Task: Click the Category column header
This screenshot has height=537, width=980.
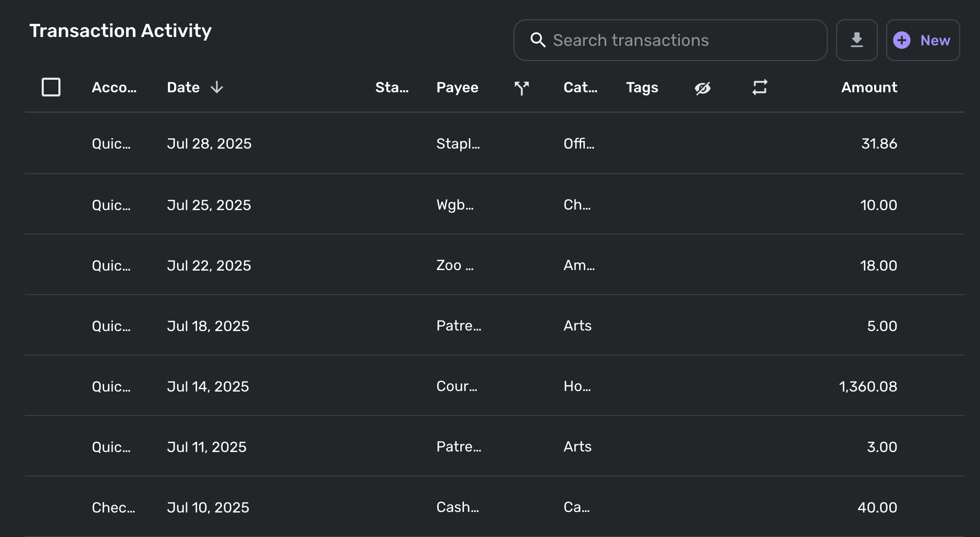Action: [580, 87]
